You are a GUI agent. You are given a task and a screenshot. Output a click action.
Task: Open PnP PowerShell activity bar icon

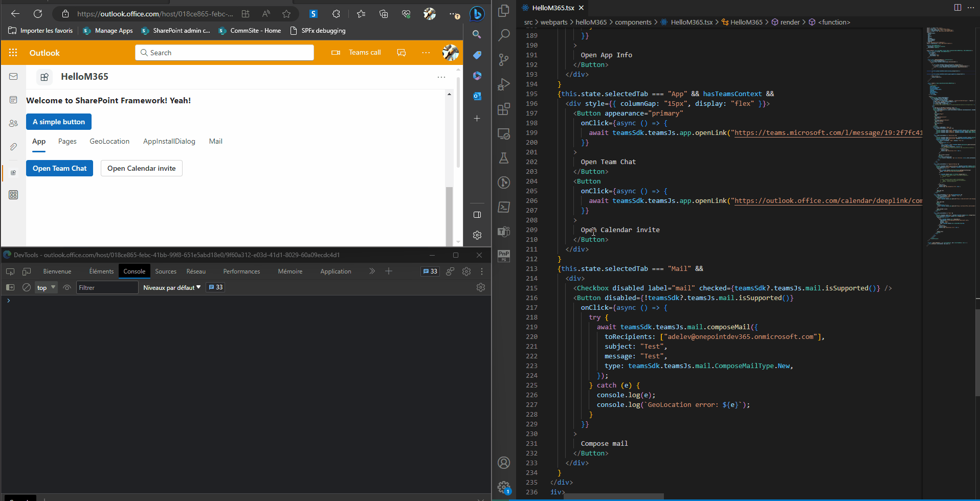click(x=504, y=256)
